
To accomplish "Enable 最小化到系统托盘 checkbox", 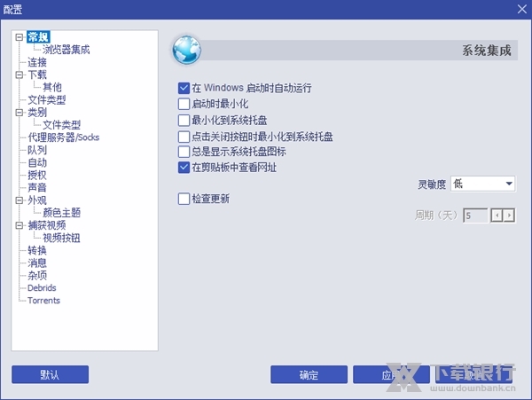I will point(184,120).
